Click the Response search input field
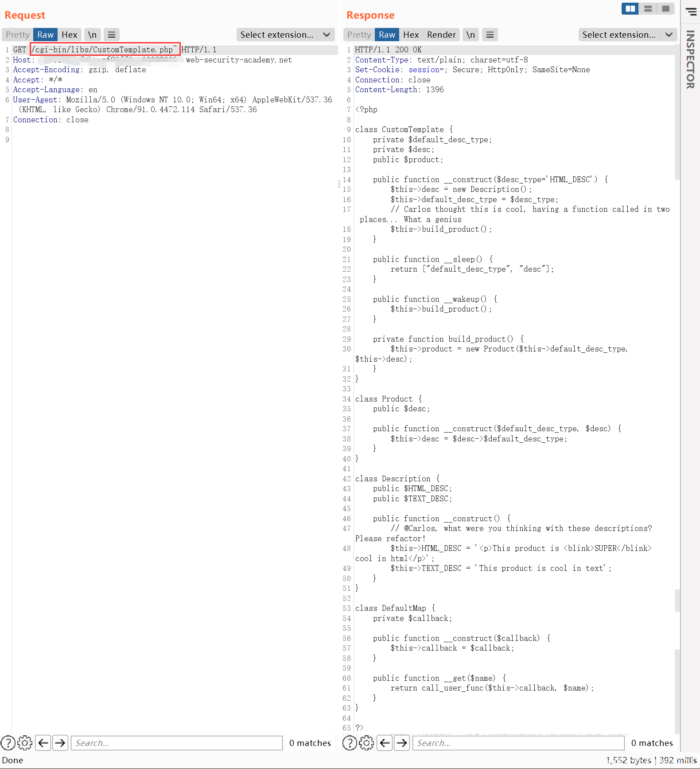The height and width of the screenshot is (769, 700). point(518,742)
